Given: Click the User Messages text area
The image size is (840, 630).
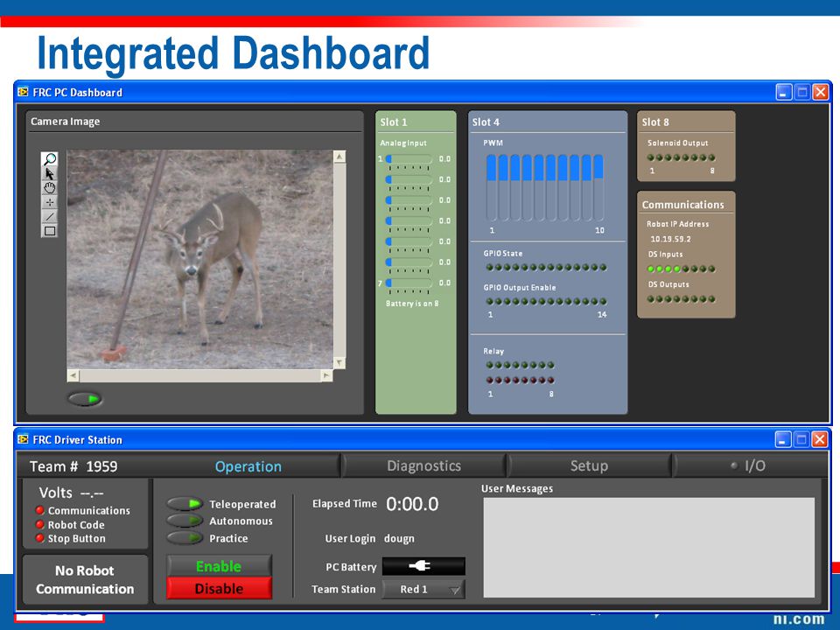Looking at the screenshot, I should [x=648, y=548].
